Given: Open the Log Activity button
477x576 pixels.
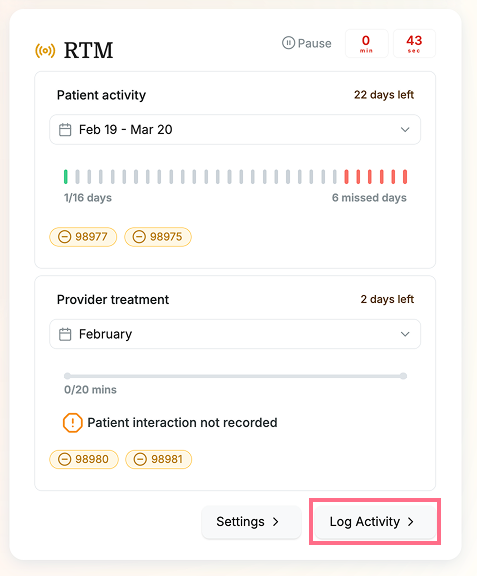Looking at the screenshot, I should (375, 522).
